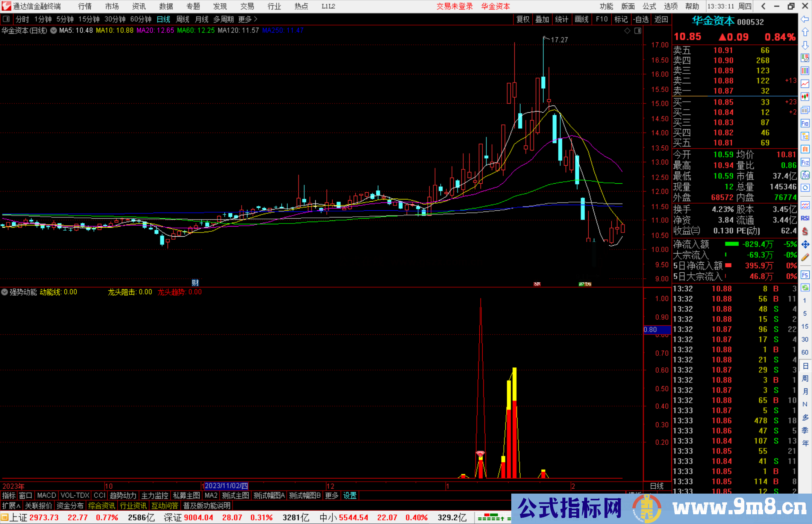This screenshot has width=812, height=524.
Task: Open the f(x) formula sidebar icon
Action: 805,175
